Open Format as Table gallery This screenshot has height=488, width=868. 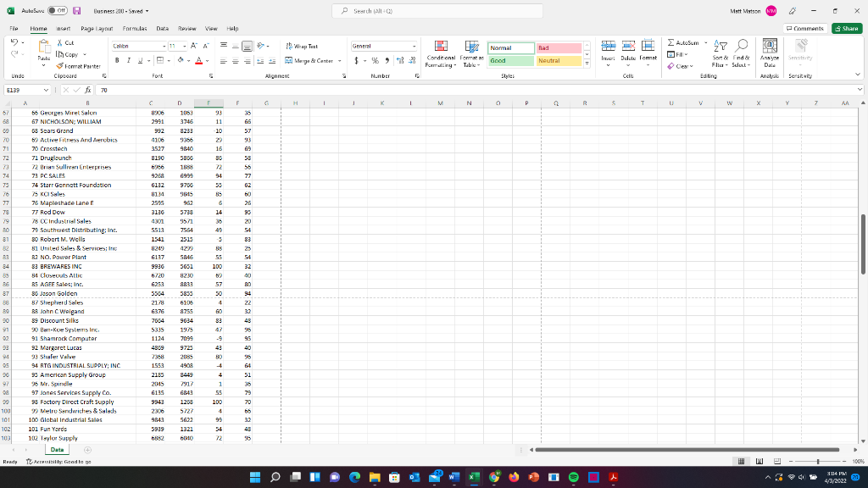(x=471, y=54)
